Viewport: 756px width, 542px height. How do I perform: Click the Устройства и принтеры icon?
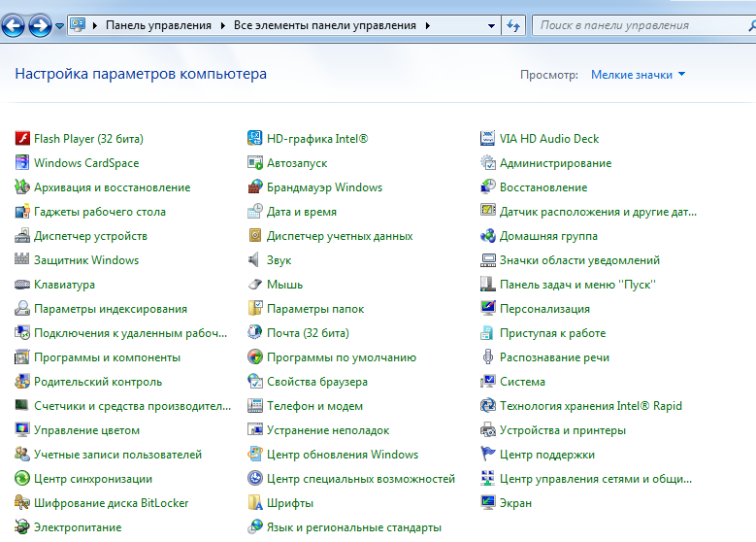(488, 430)
